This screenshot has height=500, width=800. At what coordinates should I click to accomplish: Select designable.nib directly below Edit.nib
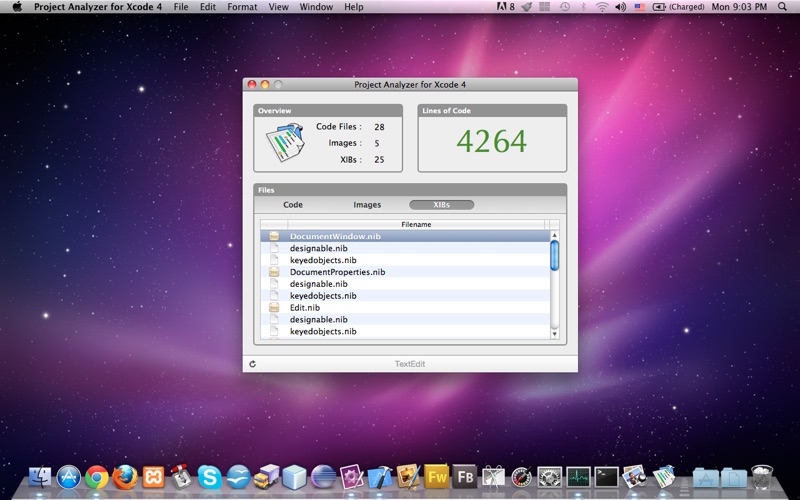click(x=405, y=319)
